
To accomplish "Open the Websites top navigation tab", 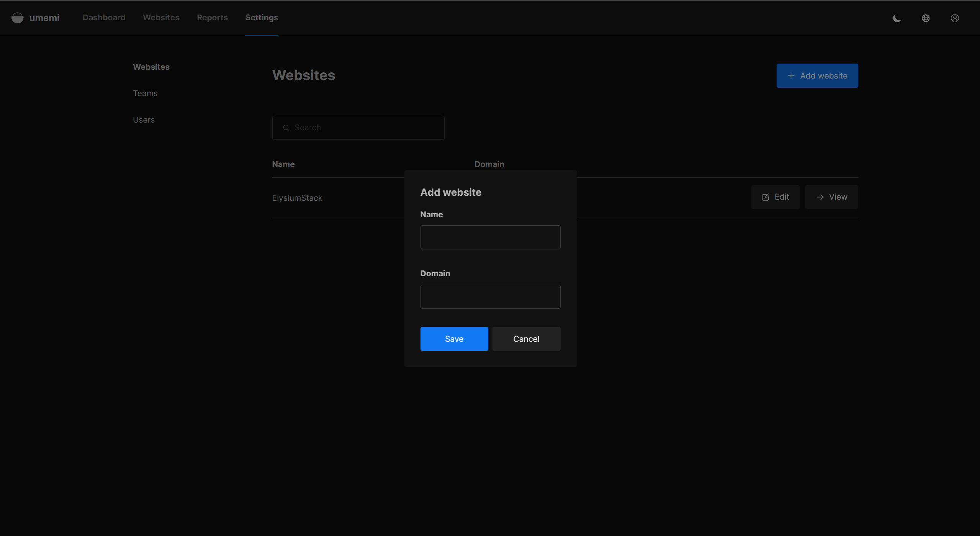I will click(161, 18).
